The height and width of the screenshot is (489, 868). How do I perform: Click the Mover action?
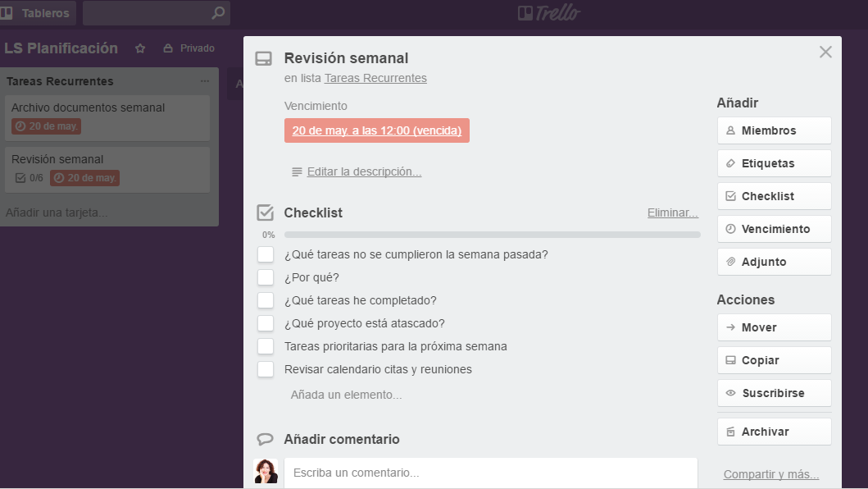[774, 327]
